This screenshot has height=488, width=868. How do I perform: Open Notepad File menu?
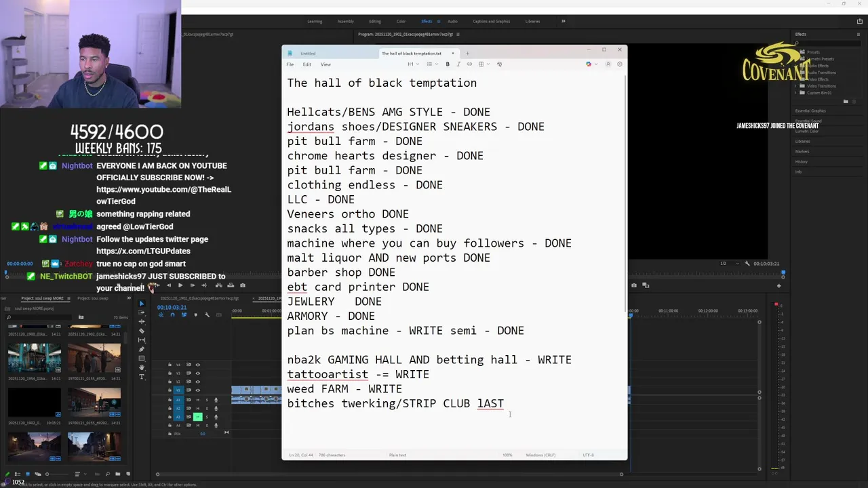(290, 64)
